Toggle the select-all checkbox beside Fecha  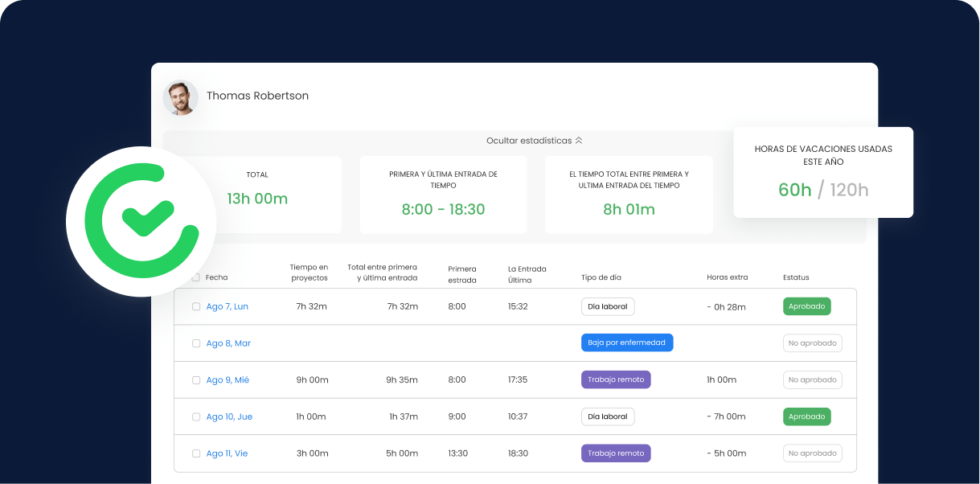click(196, 277)
